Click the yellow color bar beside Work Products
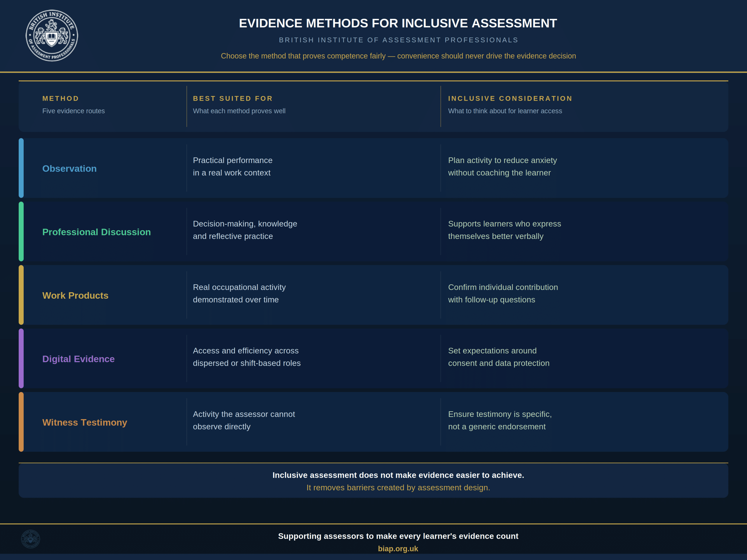Image resolution: width=747 pixels, height=560 pixels. point(21,295)
